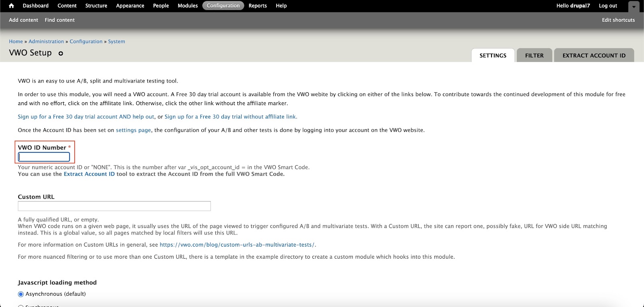Go to Administration breadcrumb

point(46,41)
